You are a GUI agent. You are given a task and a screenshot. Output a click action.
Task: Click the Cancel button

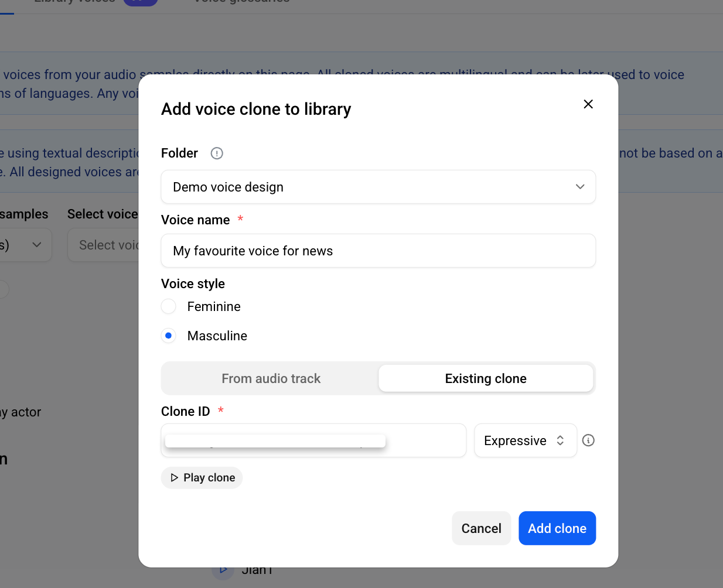tap(482, 528)
